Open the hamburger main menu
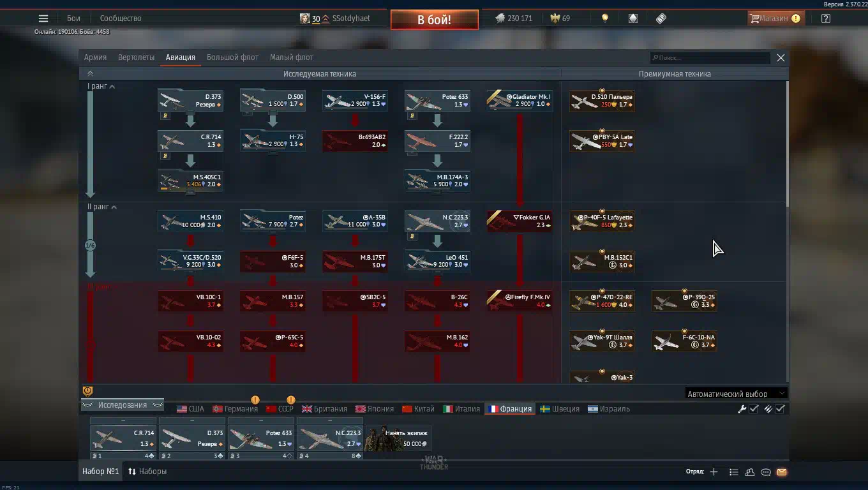 (43, 19)
